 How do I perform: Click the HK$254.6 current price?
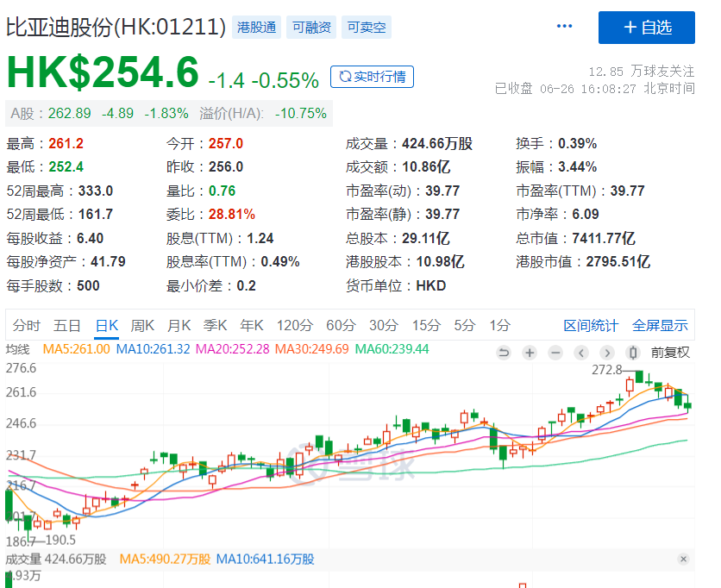[x=103, y=72]
